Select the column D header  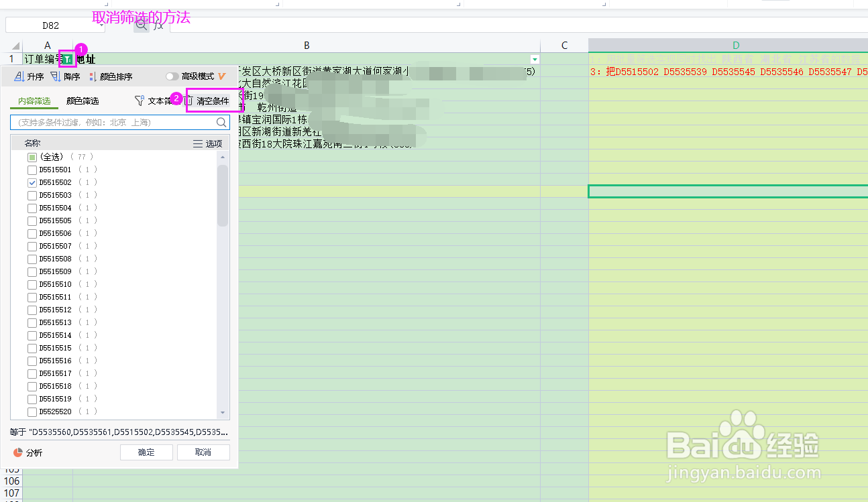[x=728, y=46]
